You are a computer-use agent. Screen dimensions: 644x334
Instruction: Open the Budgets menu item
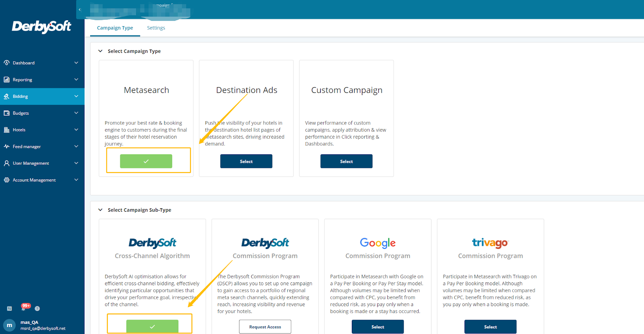coord(42,113)
